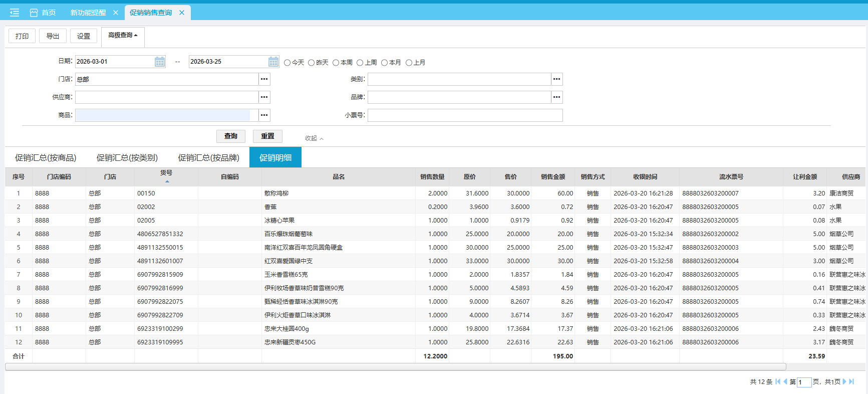Switch to 促销汇总(按品牌) tab

209,157
